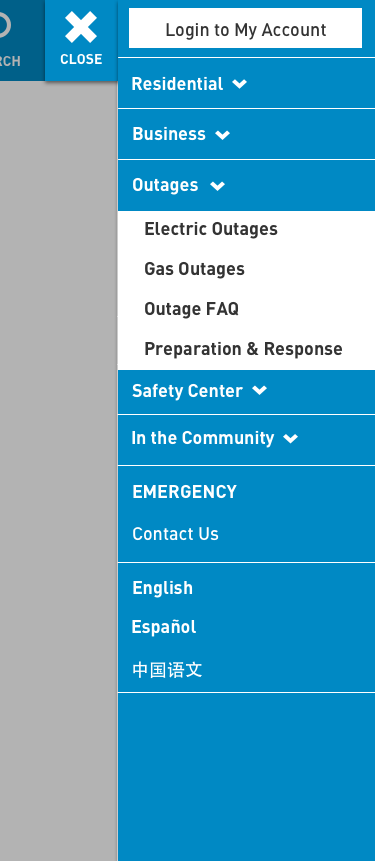
Task: Click Login to My Account button
Action: (x=245, y=29)
